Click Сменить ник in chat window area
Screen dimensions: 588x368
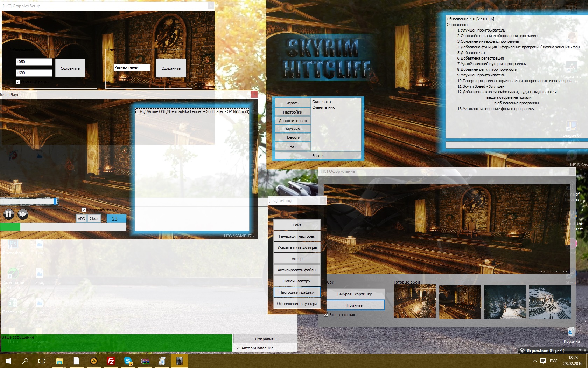(323, 107)
